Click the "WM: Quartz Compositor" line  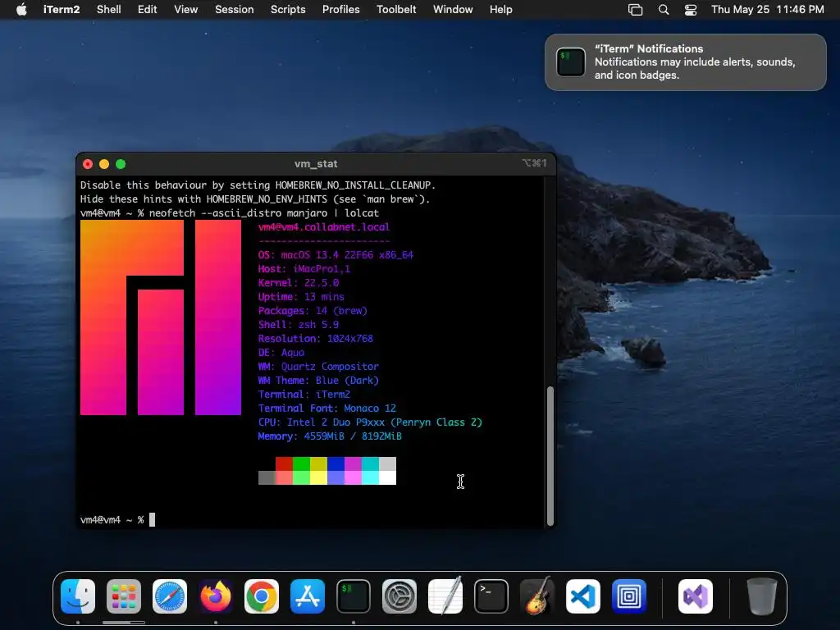point(318,367)
